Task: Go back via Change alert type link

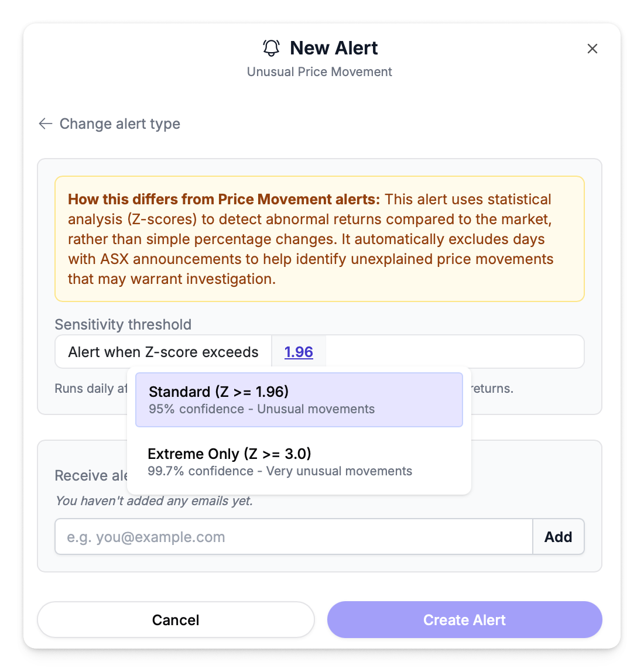Action: pyautogui.click(x=119, y=124)
